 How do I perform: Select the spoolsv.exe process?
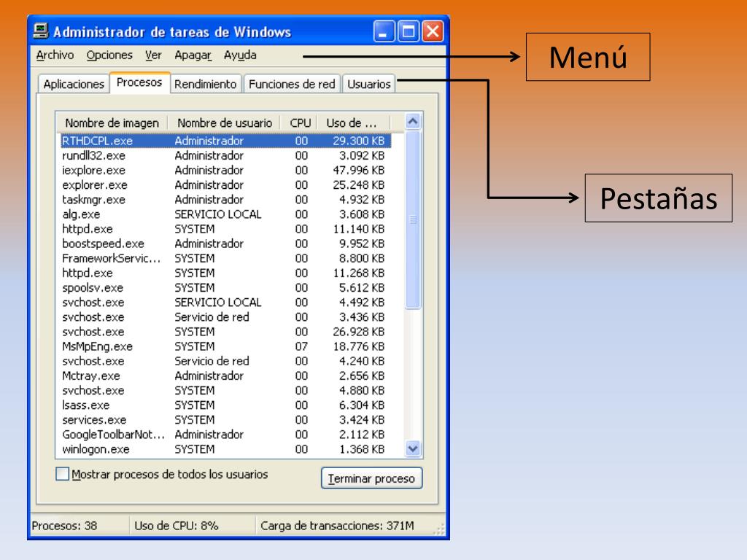pyautogui.click(x=226, y=288)
